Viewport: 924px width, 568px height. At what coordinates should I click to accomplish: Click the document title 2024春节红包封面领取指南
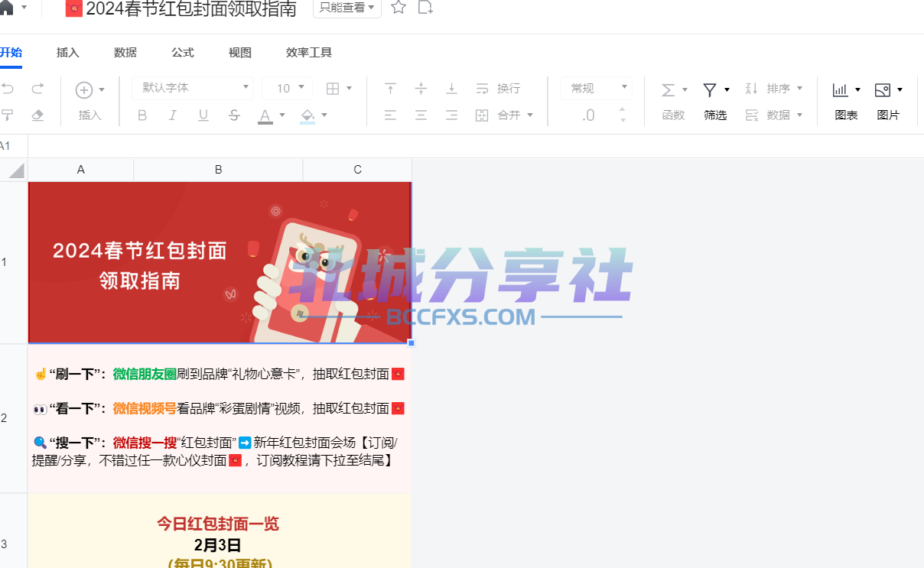[191, 8]
